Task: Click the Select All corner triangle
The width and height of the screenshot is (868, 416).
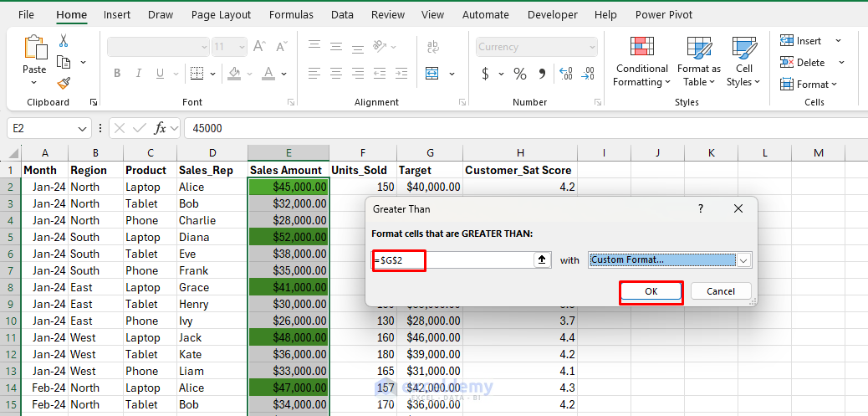Action: (14, 153)
